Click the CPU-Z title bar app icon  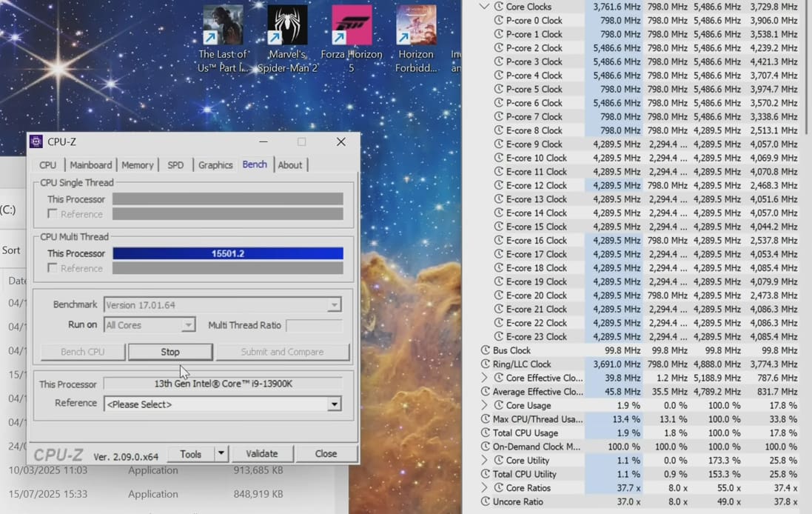(36, 142)
